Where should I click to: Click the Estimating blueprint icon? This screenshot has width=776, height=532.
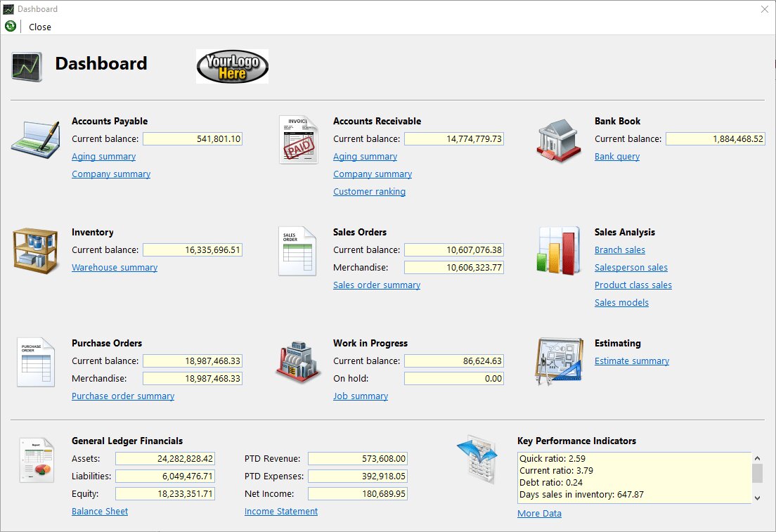coord(560,361)
